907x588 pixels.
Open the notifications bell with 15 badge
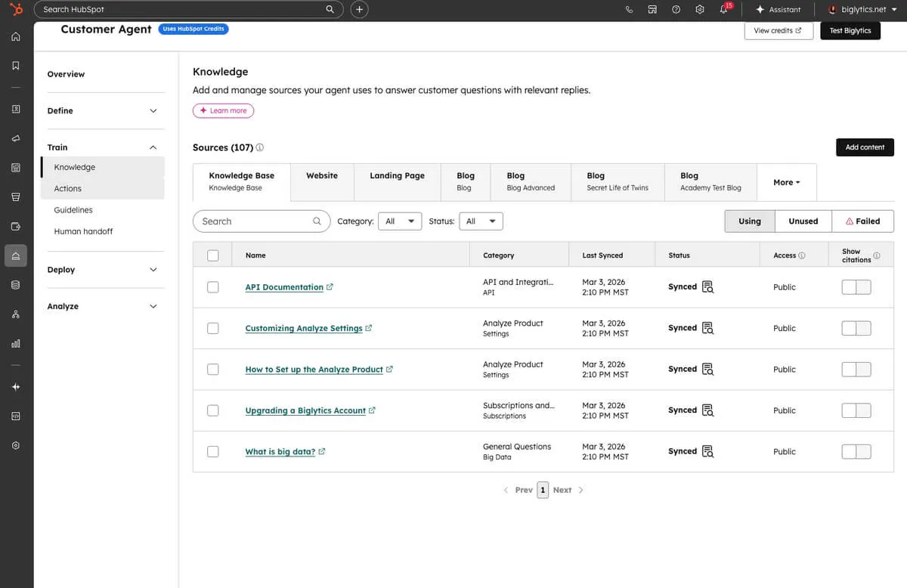pyautogui.click(x=725, y=8)
